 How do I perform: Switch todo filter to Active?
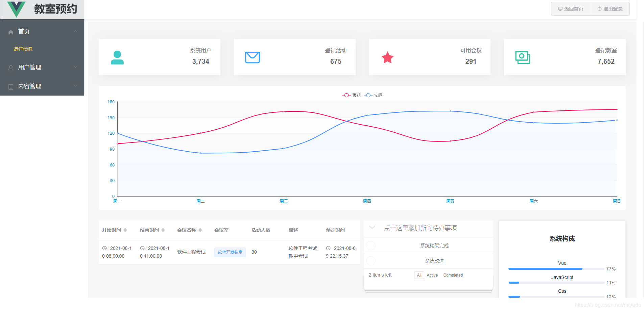tap(432, 275)
